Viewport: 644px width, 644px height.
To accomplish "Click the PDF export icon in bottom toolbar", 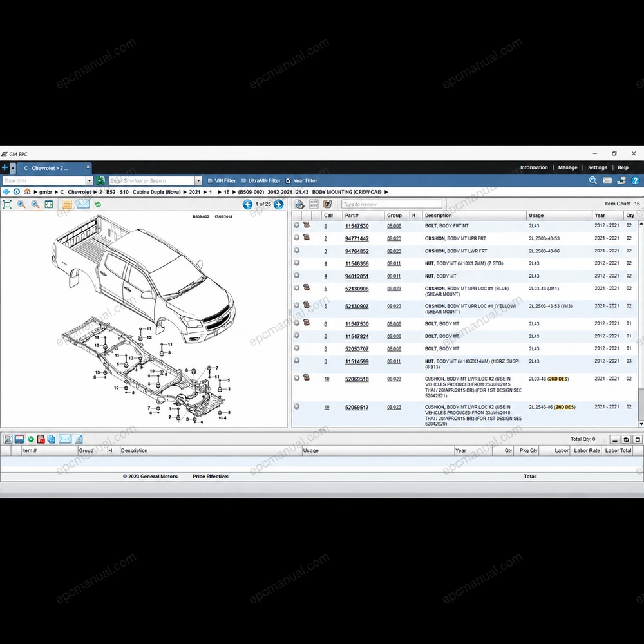I will pyautogui.click(x=41, y=439).
